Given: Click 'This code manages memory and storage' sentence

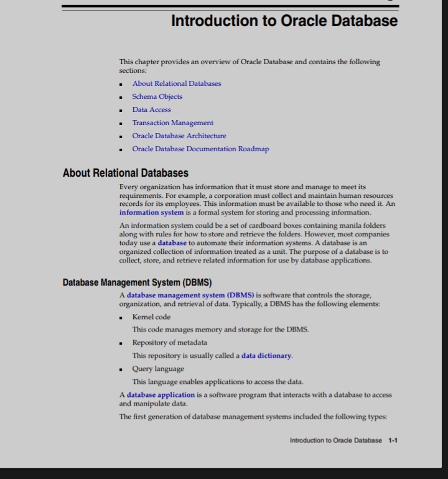Looking at the screenshot, I should pyautogui.click(x=220, y=330).
